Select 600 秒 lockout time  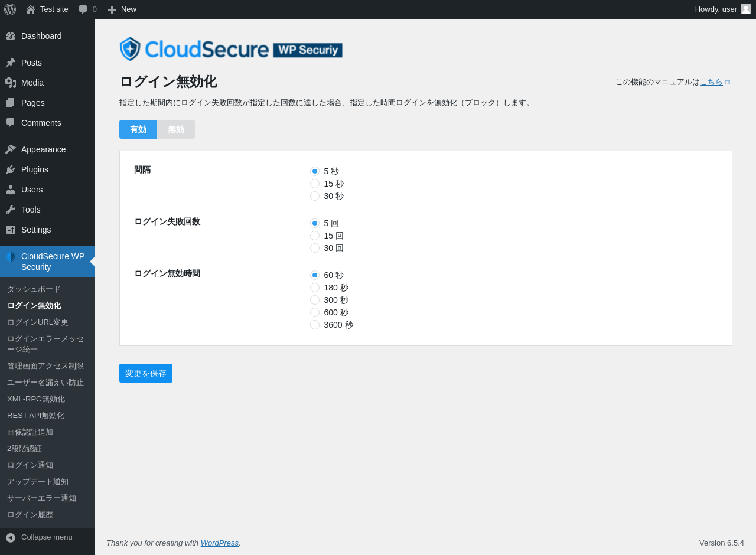point(315,312)
